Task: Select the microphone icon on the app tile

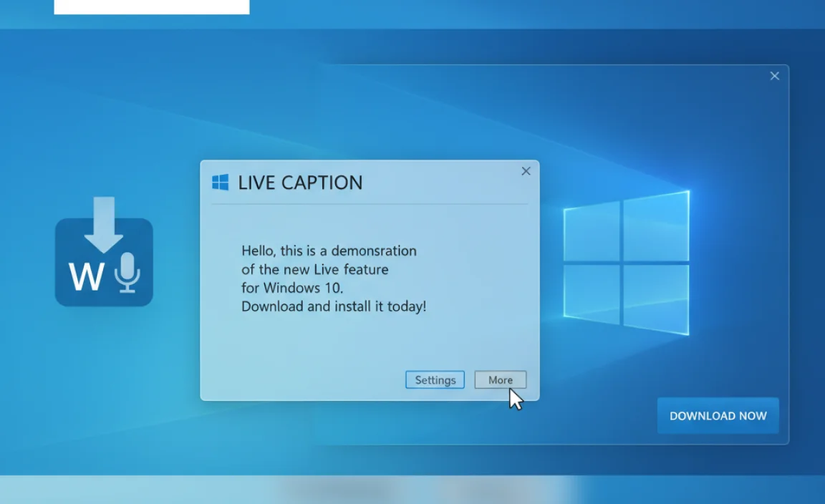Action: pos(129,273)
